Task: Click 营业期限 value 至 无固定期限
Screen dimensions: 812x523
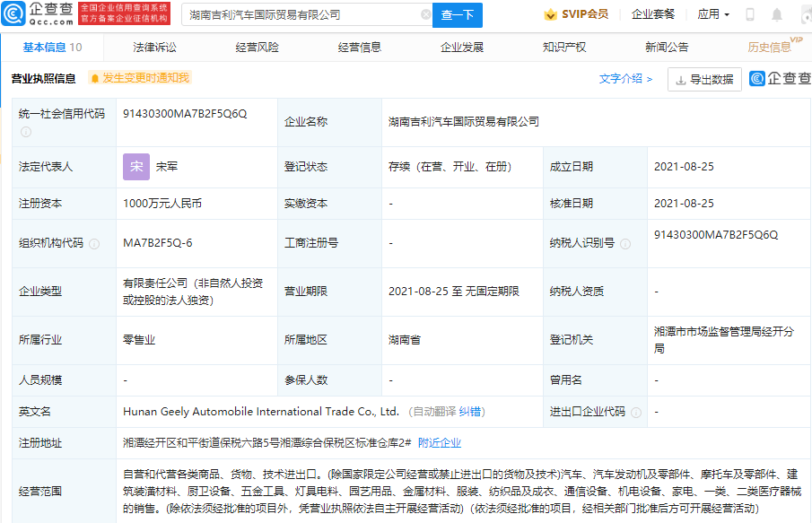Action: [454, 292]
